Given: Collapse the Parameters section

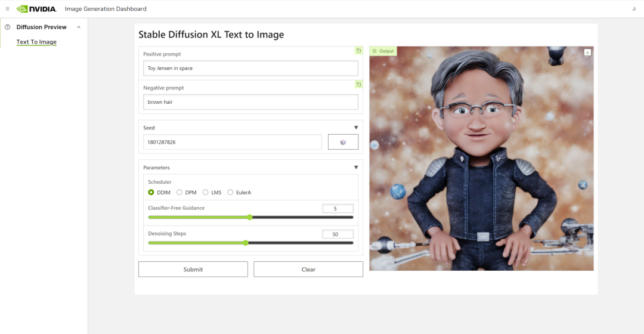Looking at the screenshot, I should coord(356,168).
